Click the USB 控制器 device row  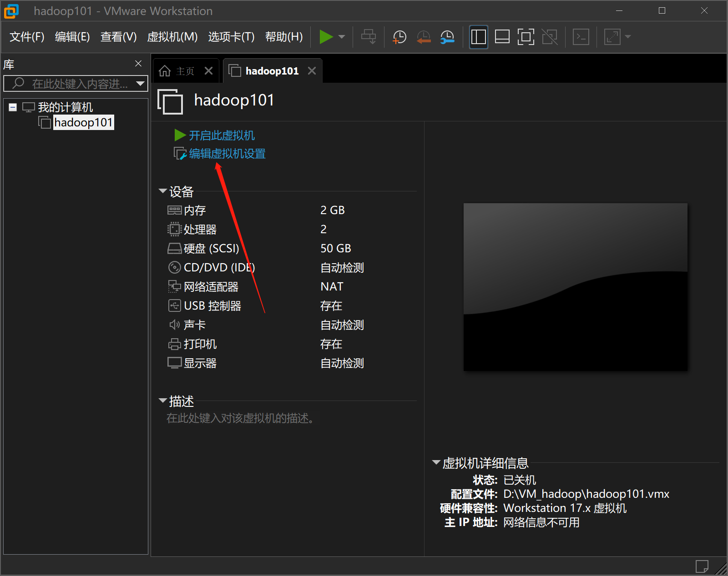coord(291,306)
